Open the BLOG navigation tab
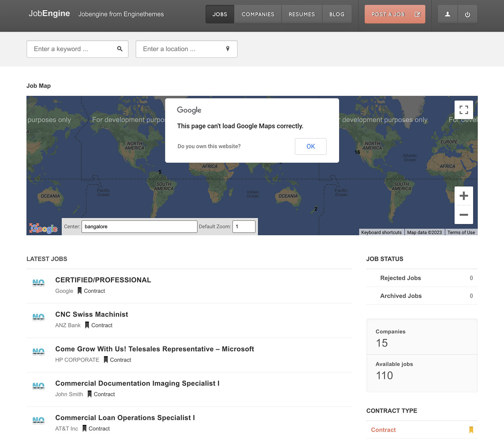Image resolution: width=504 pixels, height=440 pixels. (x=337, y=14)
